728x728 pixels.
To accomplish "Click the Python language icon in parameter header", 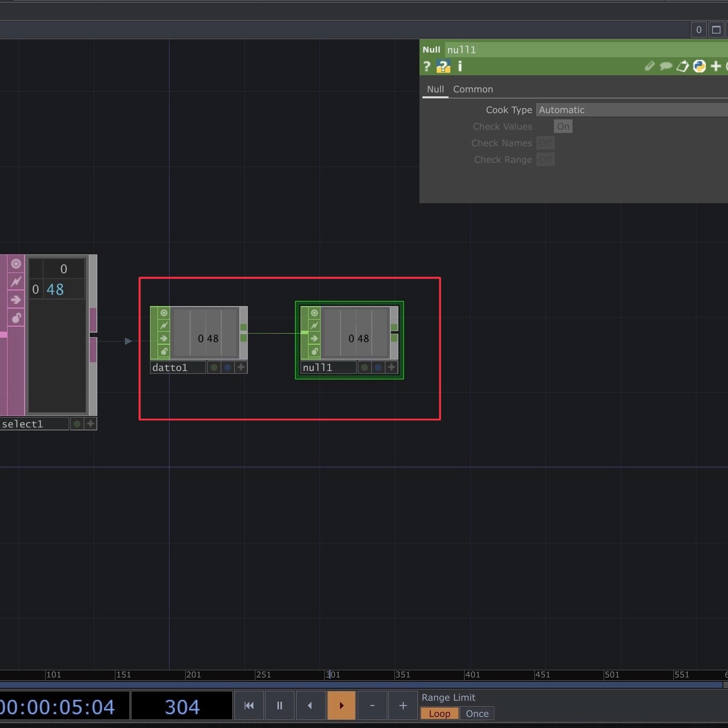I will click(x=699, y=66).
